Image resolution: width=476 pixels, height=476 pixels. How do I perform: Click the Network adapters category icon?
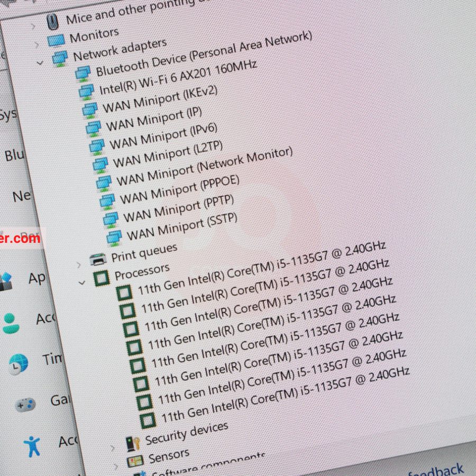60,58
